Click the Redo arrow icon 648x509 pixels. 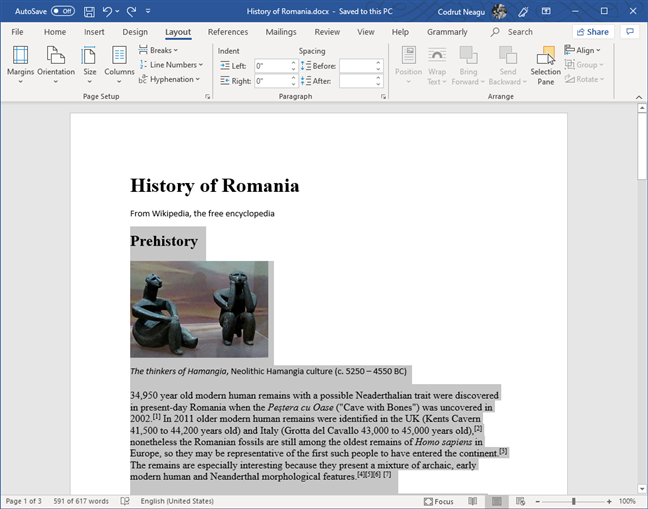131,12
